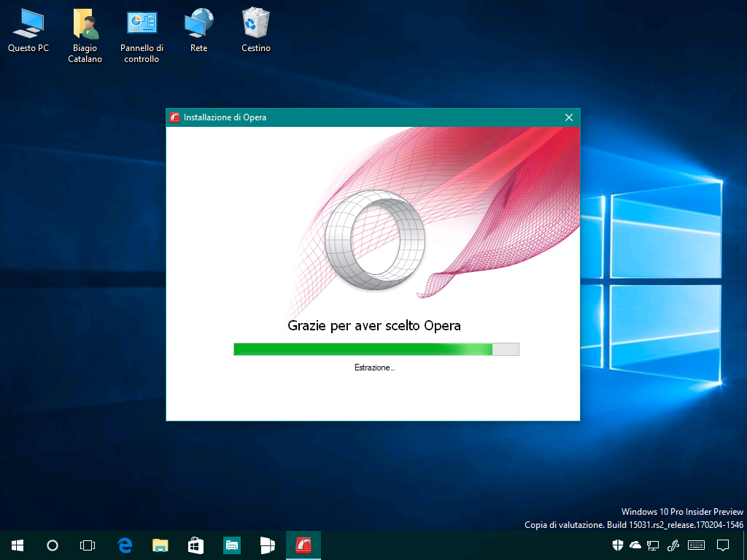Click the 'Installazione di Opera' window title
747x560 pixels.
tap(225, 117)
